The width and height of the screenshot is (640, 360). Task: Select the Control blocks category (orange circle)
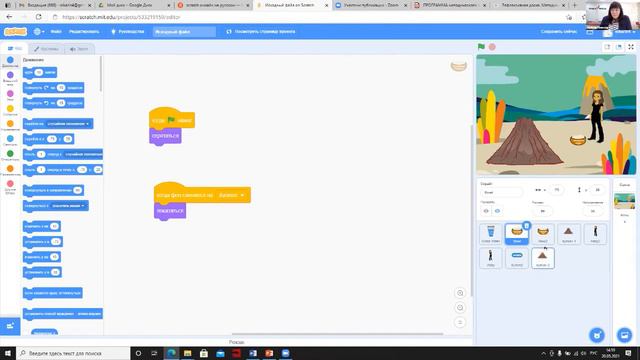click(x=10, y=124)
